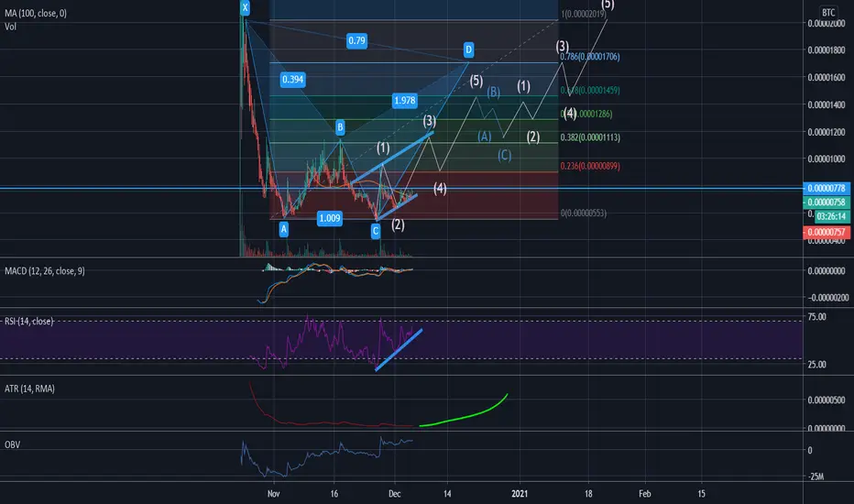Select the blue (A) corrective wave label
Screen dimensions: 854x504
point(484,137)
